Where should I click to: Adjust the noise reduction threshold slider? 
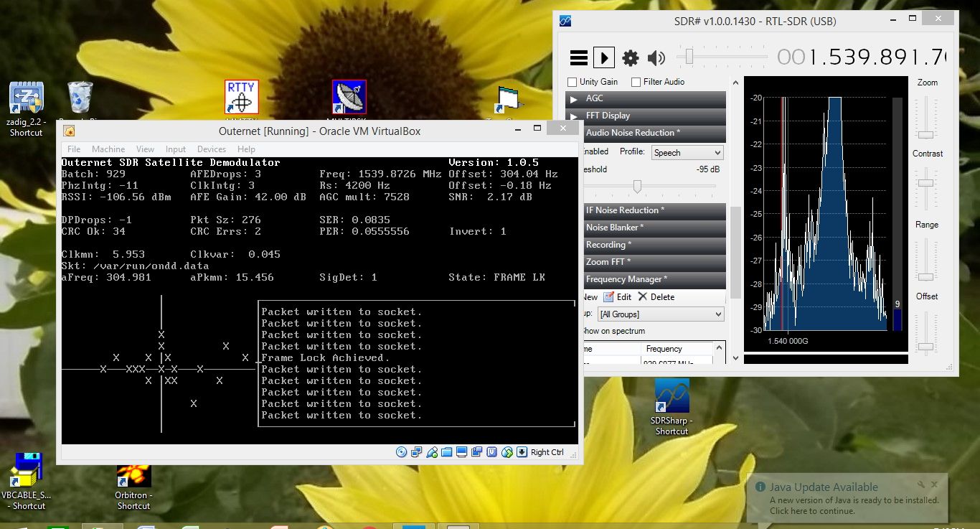pyautogui.click(x=637, y=186)
